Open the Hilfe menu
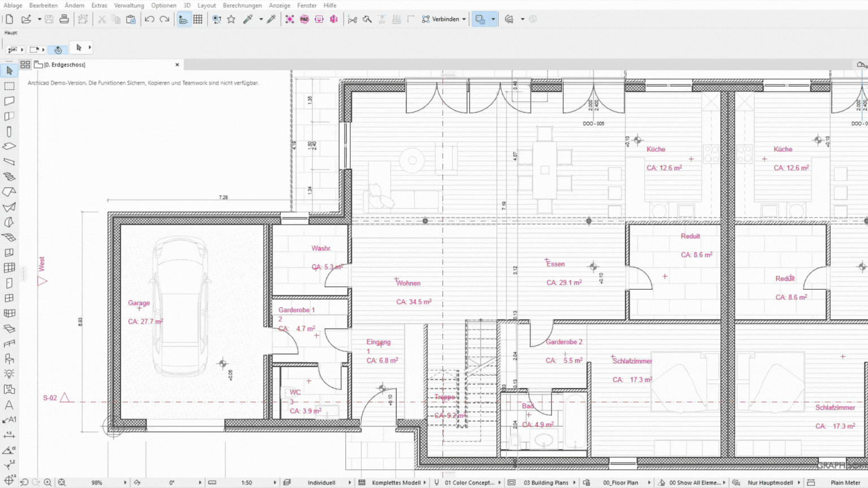Screen dimensions: 868x488 (330, 5)
